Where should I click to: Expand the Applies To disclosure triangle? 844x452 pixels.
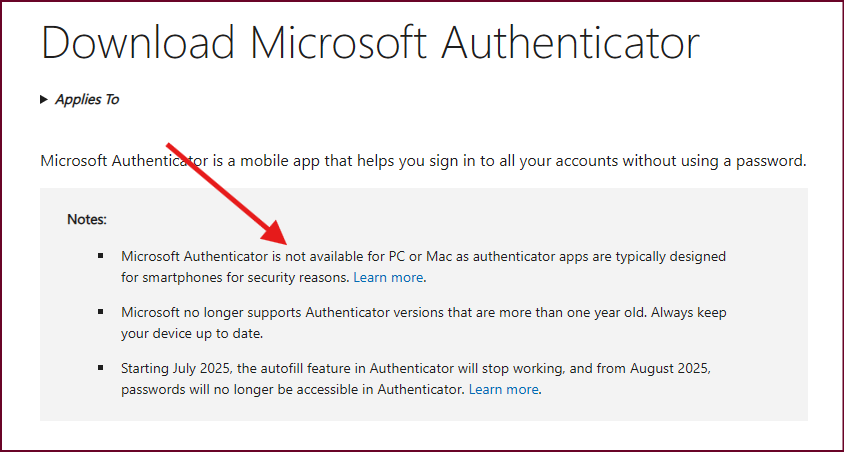[44, 100]
